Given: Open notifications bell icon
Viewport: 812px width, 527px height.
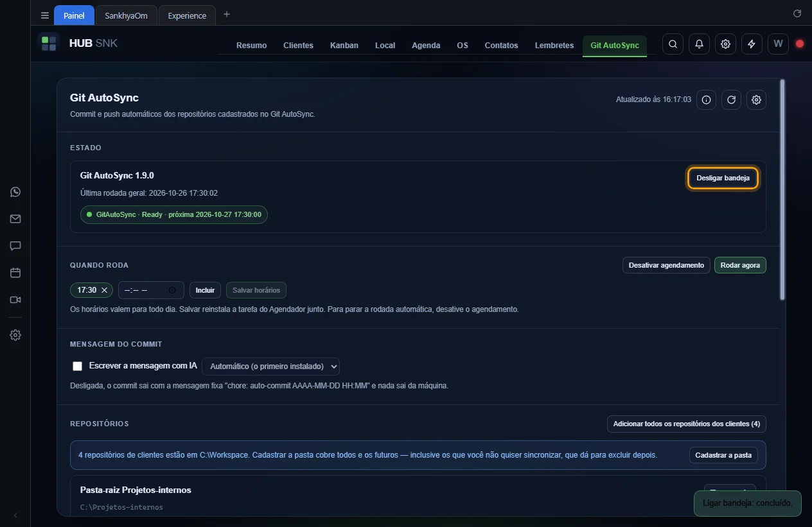Looking at the screenshot, I should pyautogui.click(x=699, y=44).
